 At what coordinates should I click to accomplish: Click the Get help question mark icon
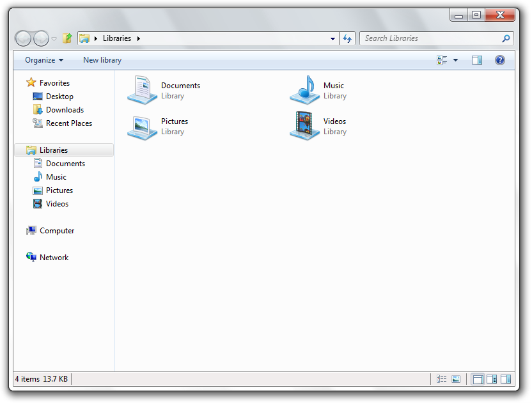[x=500, y=60]
